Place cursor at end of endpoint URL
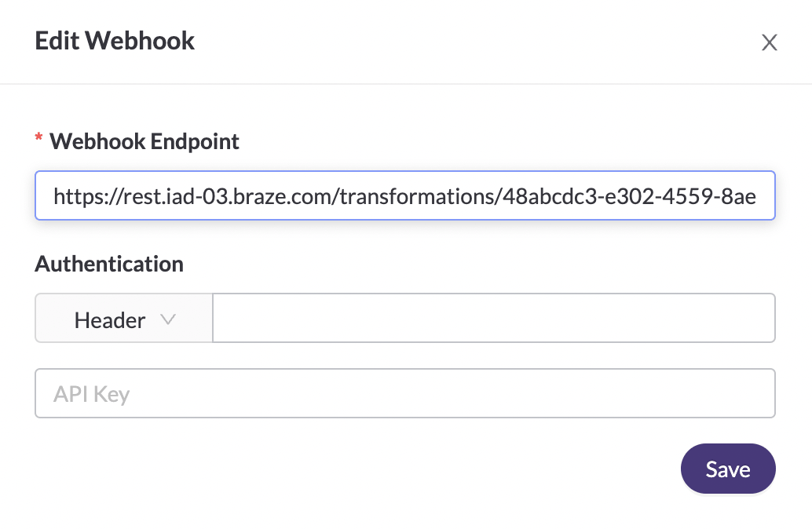Screen dimensions: 812x529 tap(763, 195)
